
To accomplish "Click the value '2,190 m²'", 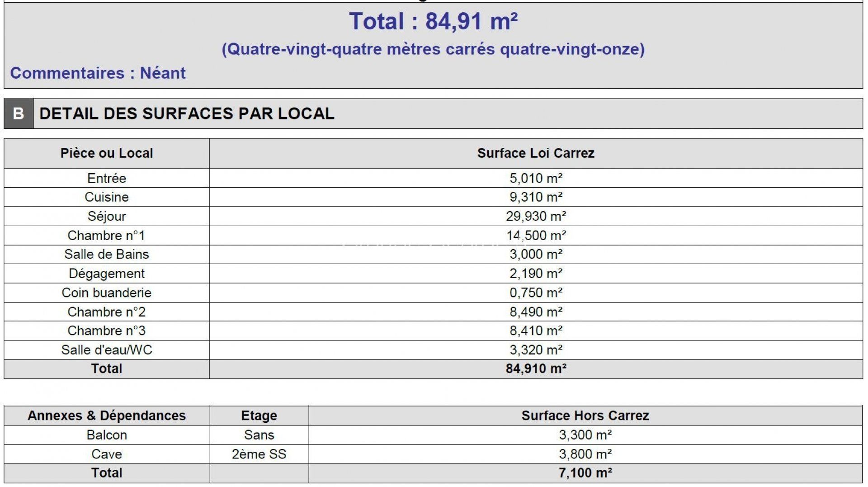I will [x=536, y=274].
